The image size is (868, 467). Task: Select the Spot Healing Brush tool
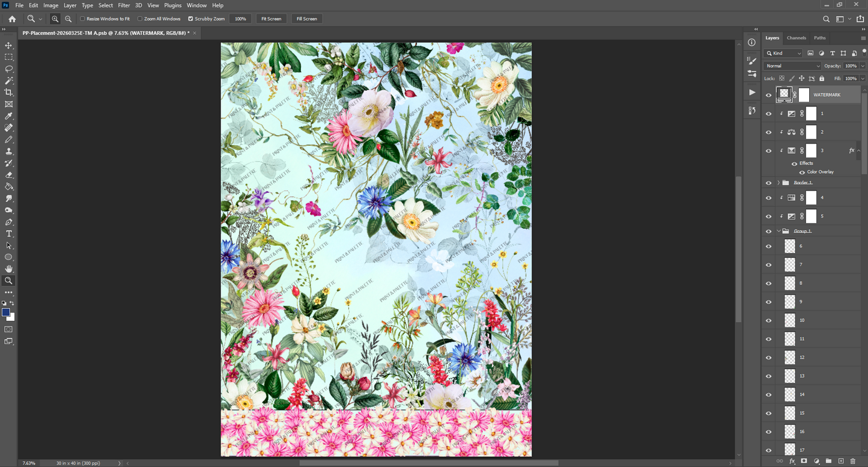tap(8, 127)
